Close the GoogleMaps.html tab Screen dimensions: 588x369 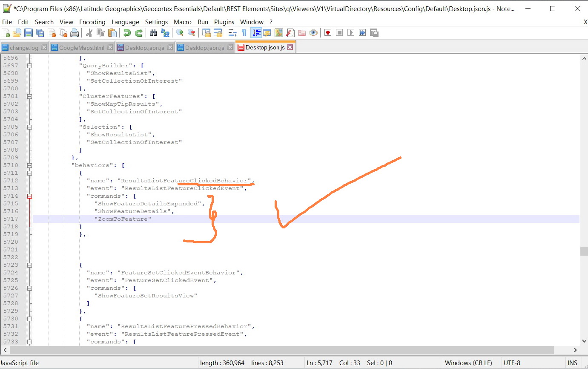(x=110, y=48)
